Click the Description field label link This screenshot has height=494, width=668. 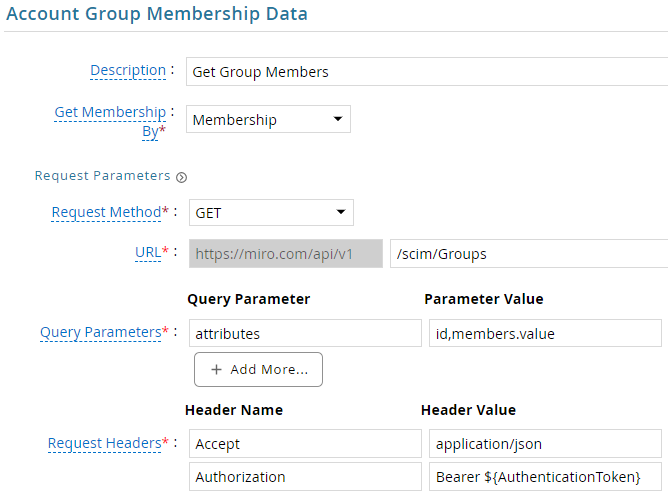[128, 70]
